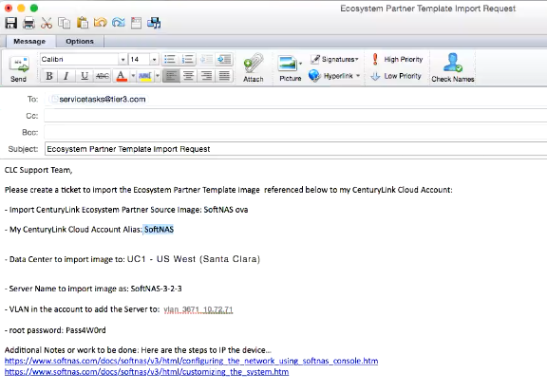Image resolution: width=547 pixels, height=392 pixels.
Task: Open configuring_the_network_using_softnas_console link
Action: [x=191, y=361]
